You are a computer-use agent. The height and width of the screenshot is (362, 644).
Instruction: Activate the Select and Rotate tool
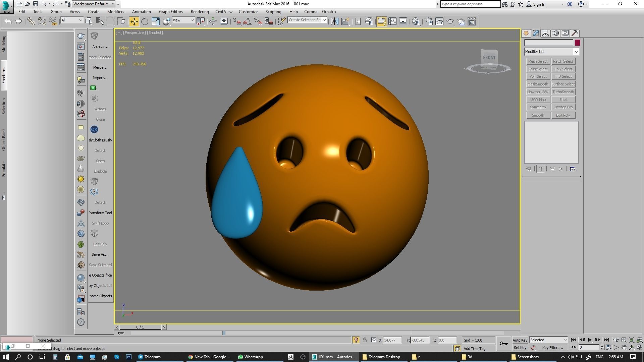(x=145, y=21)
